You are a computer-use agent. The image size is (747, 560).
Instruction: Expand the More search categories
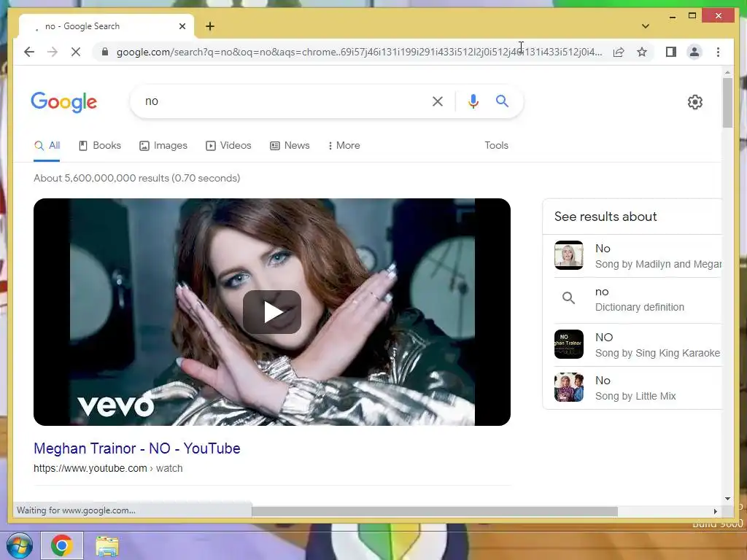coord(344,146)
